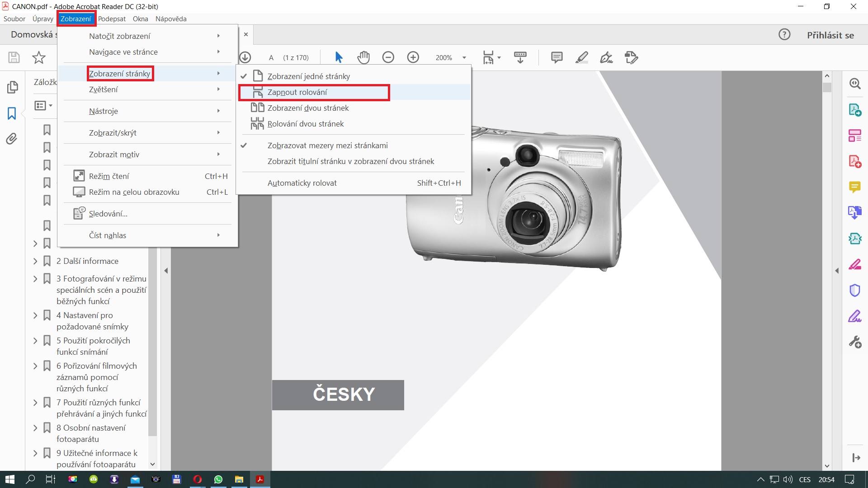Toggle Zobrazovat mezery mezi stránkami
This screenshot has height=488, width=868.
327,145
